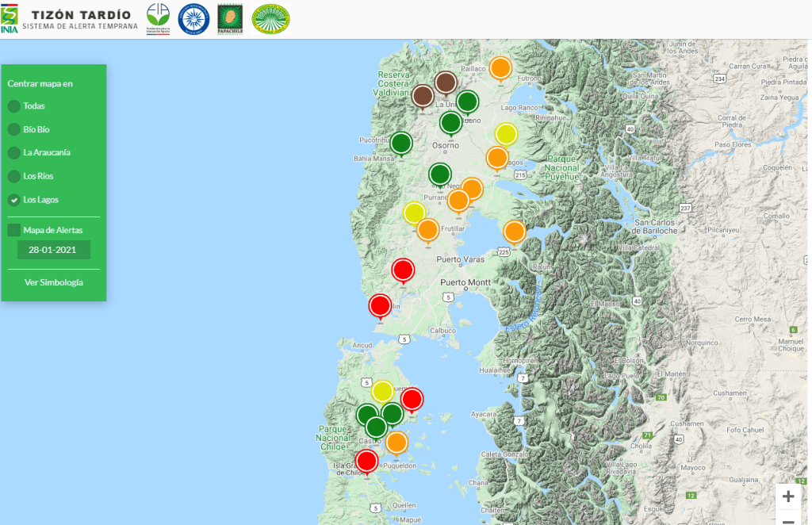Click the round blue meteorological society logo
Viewport: 812px width, 525px height.
coord(193,18)
